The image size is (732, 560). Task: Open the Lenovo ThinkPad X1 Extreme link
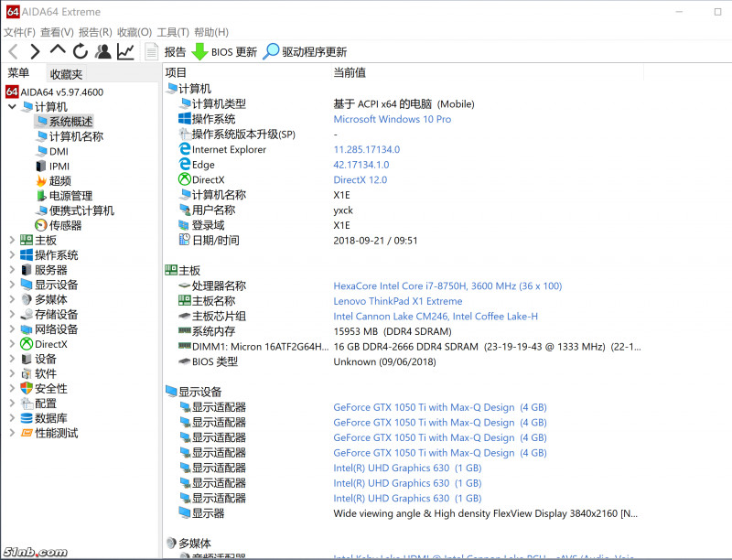point(398,301)
